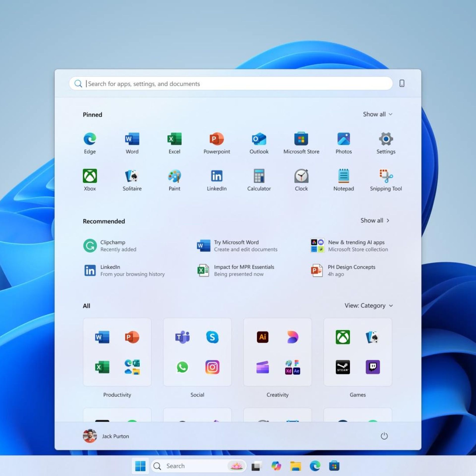Open the Edge pinned app
The height and width of the screenshot is (476, 476).
coord(90,139)
